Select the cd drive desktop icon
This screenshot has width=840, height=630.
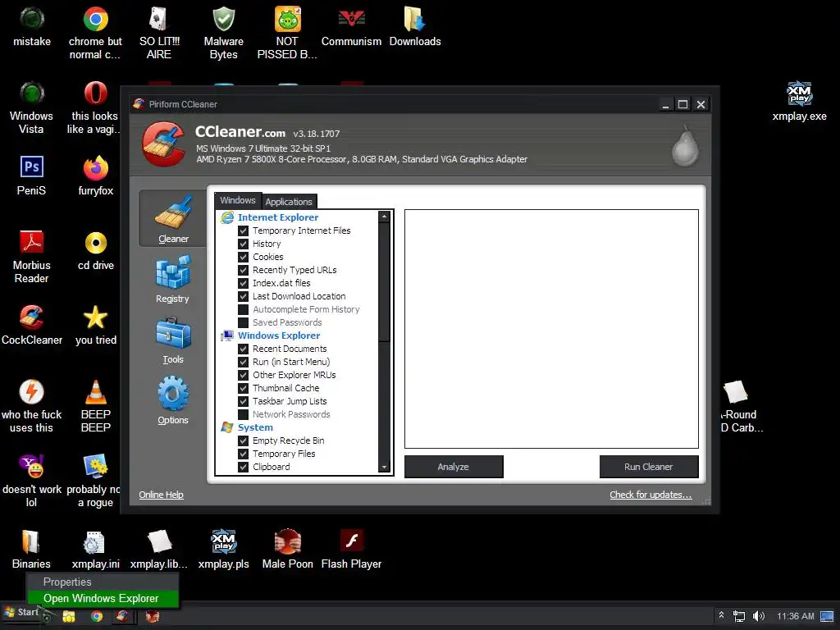tap(95, 250)
